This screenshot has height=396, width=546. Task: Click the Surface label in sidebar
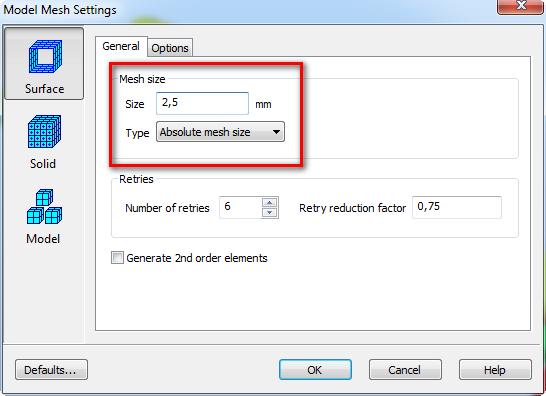click(x=44, y=89)
